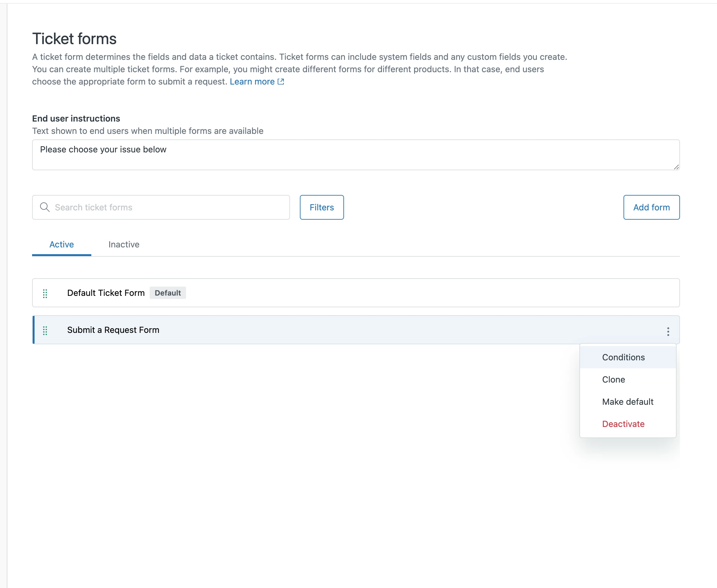Choose Deactivate from the form menu

(x=623, y=424)
